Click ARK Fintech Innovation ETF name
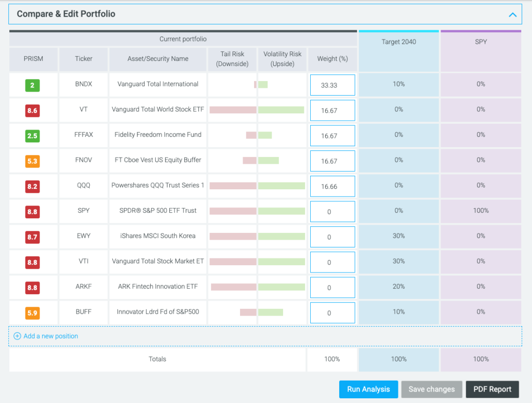This screenshot has width=532, height=403. pyautogui.click(x=158, y=287)
